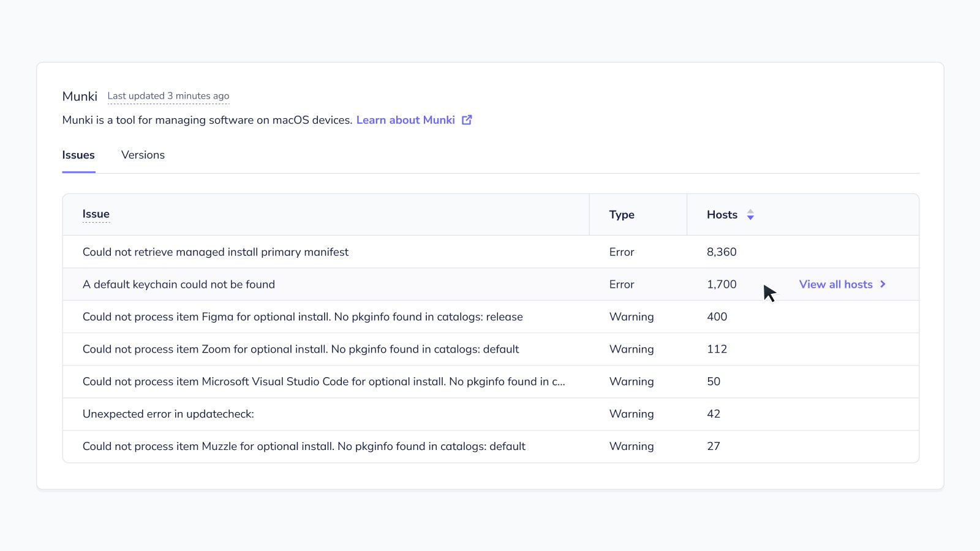980x551 pixels.
Task: Sort table by the Hosts arrows icon
Action: click(750, 215)
